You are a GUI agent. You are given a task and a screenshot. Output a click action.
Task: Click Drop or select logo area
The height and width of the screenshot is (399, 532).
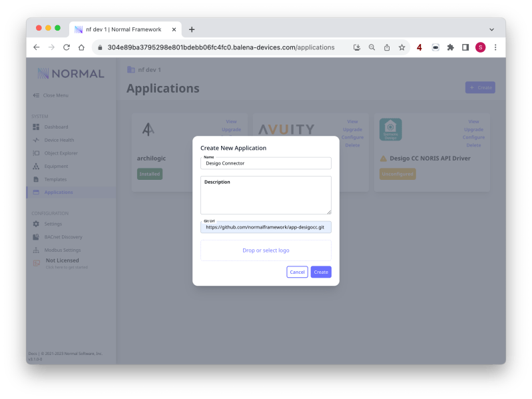pyautogui.click(x=266, y=250)
